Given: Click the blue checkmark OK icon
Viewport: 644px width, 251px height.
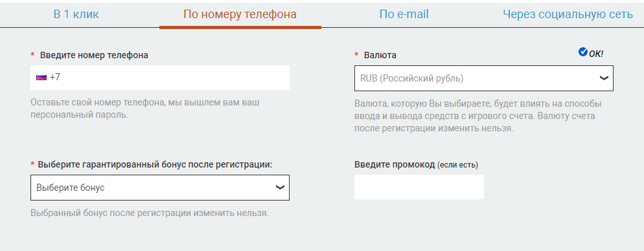Looking at the screenshot, I should (583, 52).
